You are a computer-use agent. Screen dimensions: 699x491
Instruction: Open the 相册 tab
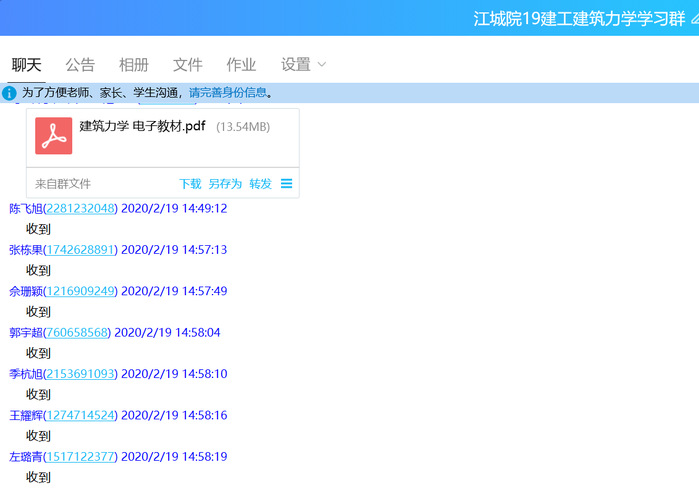click(134, 65)
